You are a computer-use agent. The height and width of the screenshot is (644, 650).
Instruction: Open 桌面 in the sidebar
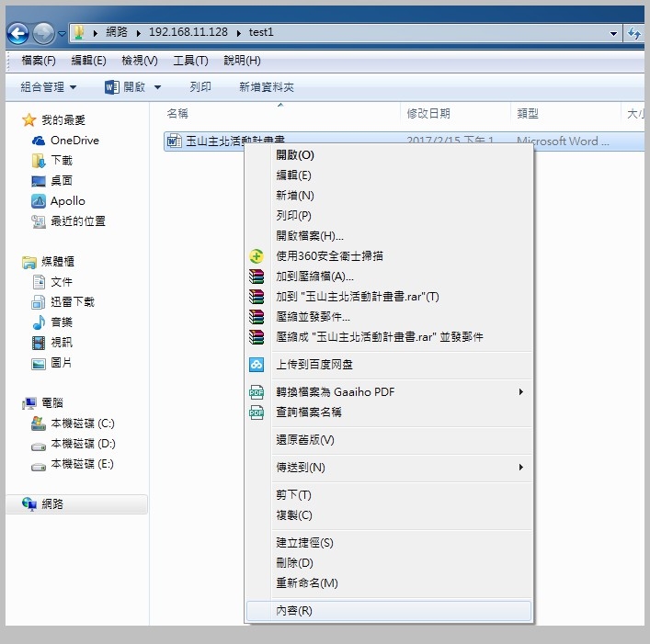pos(52,181)
